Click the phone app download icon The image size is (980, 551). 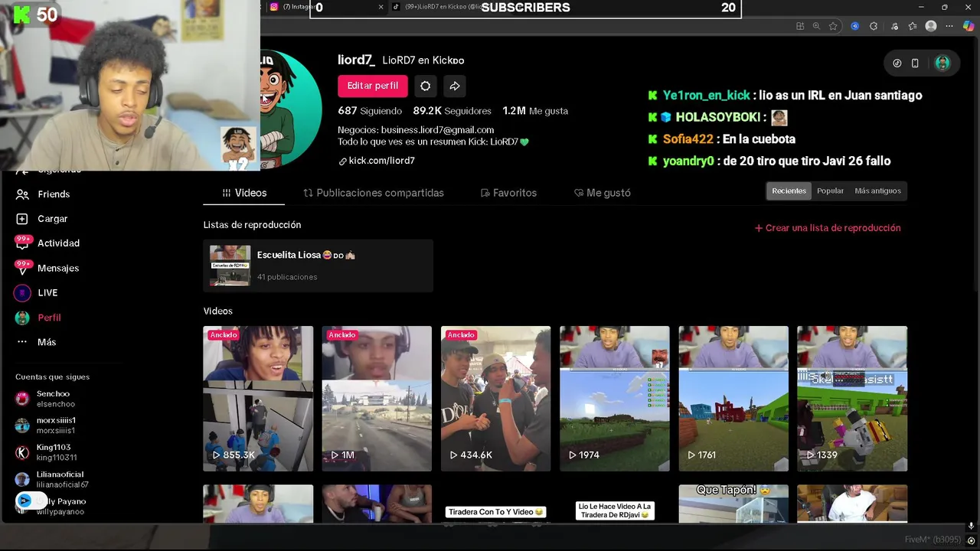[915, 63]
